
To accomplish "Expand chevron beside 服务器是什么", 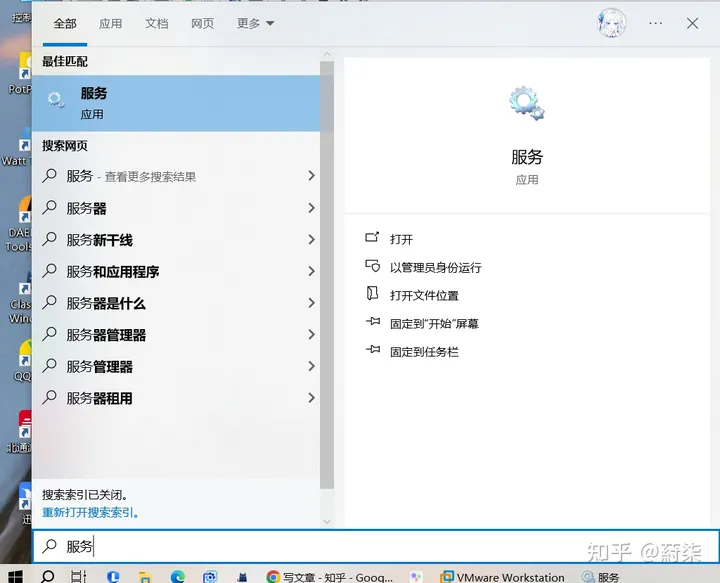I will pos(311,303).
